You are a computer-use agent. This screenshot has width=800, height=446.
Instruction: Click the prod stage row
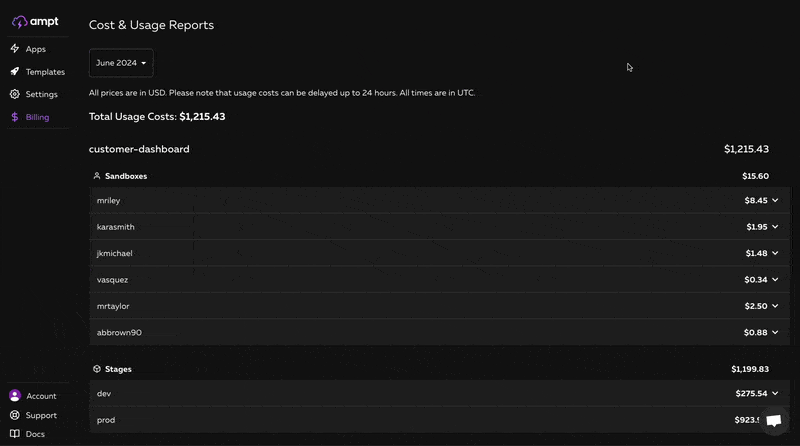(x=439, y=420)
